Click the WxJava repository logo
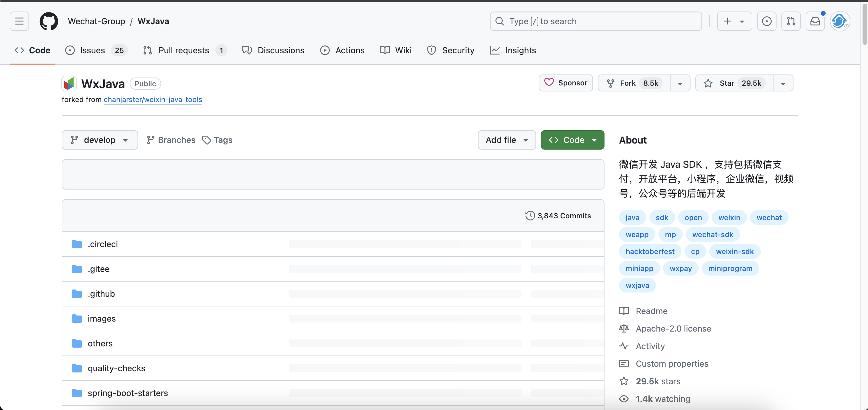Image resolution: width=868 pixels, height=410 pixels. [69, 84]
